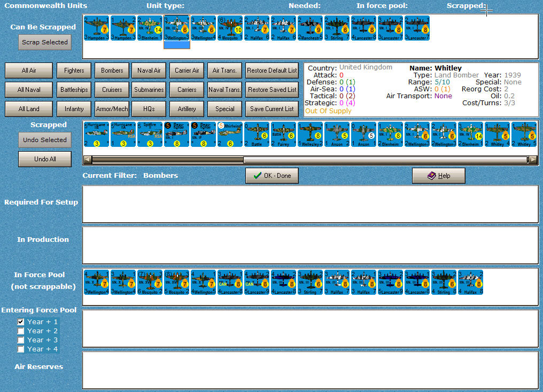This screenshot has height=392, width=543.
Task: Click Save Current List
Action: coord(272,109)
